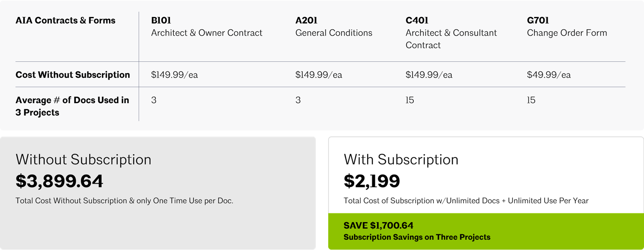Select the C401 document code
This screenshot has height=250, width=644.
point(417,20)
